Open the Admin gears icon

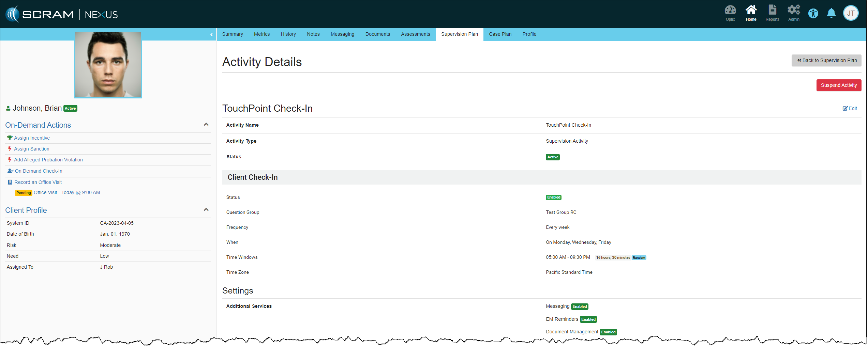[793, 13]
